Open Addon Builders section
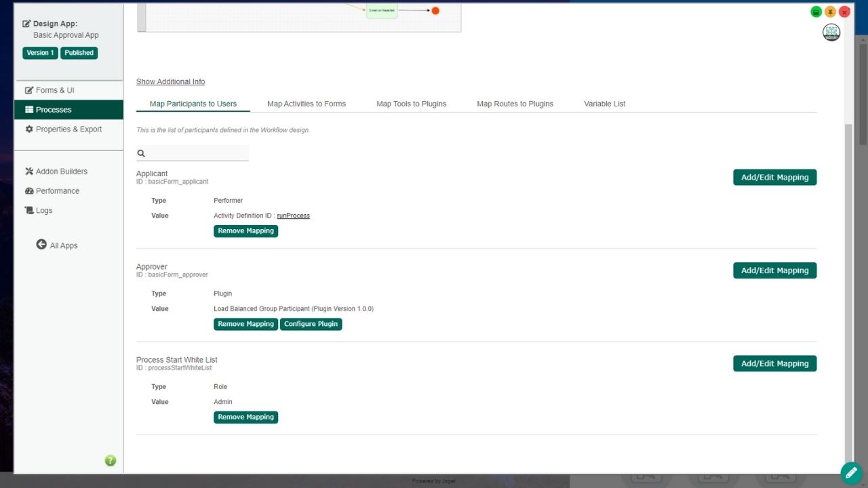Screen dimensions: 868x488 [x=61, y=171]
